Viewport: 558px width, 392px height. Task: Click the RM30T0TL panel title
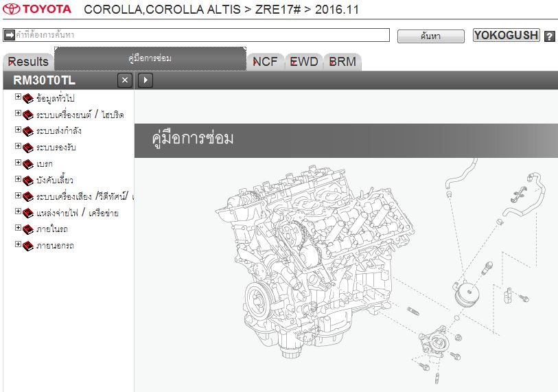pyautogui.click(x=45, y=80)
